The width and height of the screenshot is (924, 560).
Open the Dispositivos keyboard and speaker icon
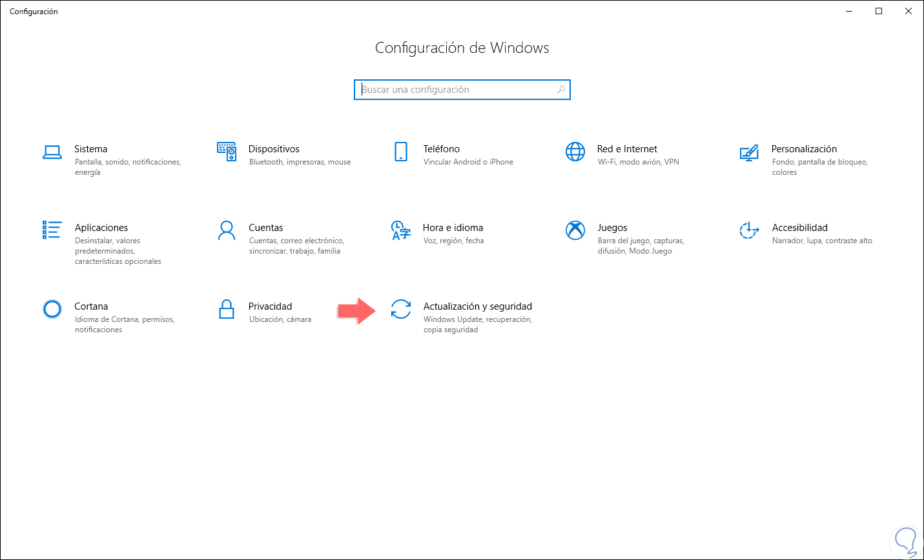[227, 151]
